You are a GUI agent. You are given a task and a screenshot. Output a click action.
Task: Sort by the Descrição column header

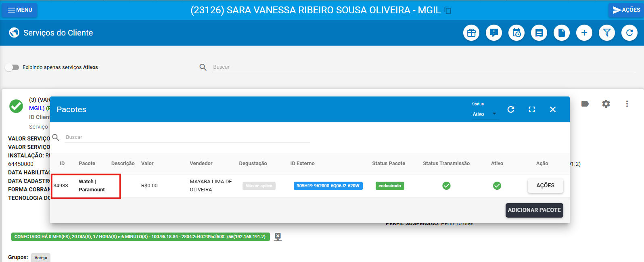pyautogui.click(x=123, y=163)
